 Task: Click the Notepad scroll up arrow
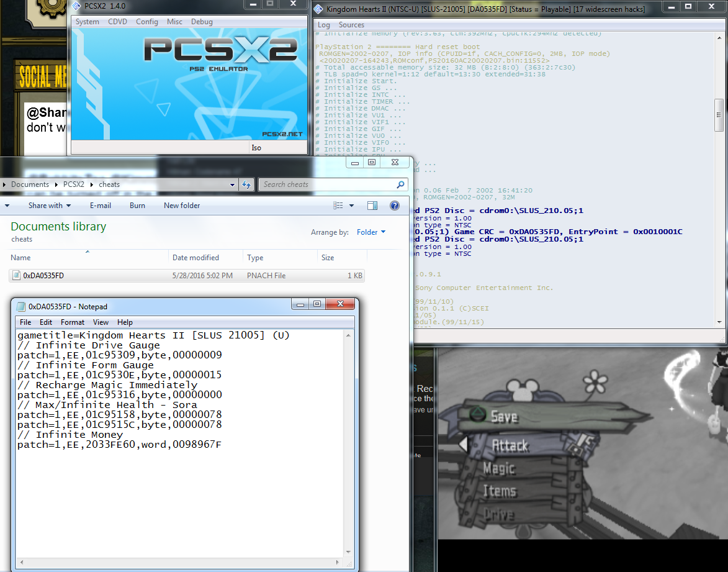(x=348, y=335)
